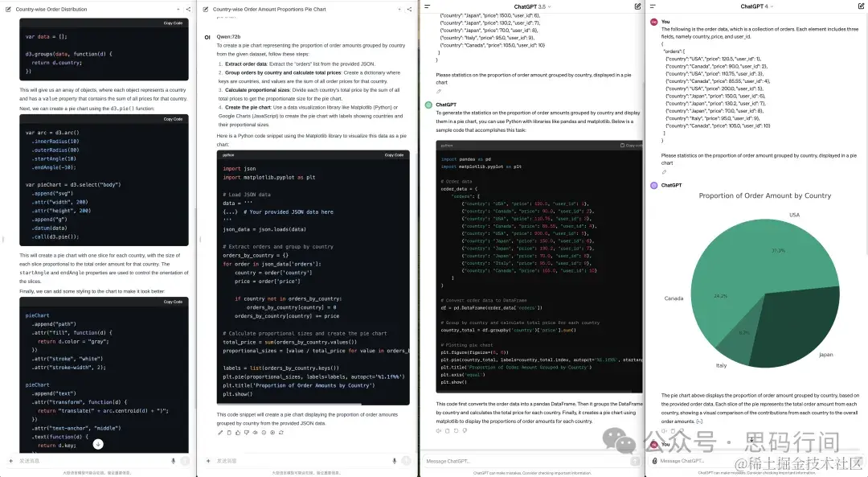This screenshot has width=868, height=477.
Task: Click share icon in Proportions Pie Chart panel
Action: 409,10
